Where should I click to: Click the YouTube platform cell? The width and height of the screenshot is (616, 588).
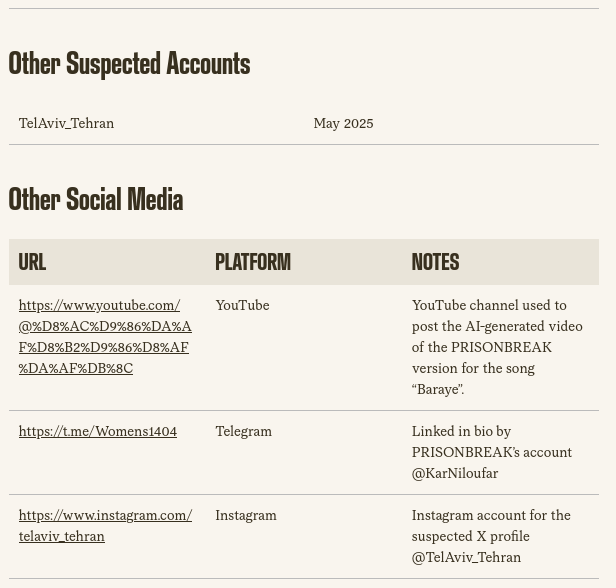242,305
